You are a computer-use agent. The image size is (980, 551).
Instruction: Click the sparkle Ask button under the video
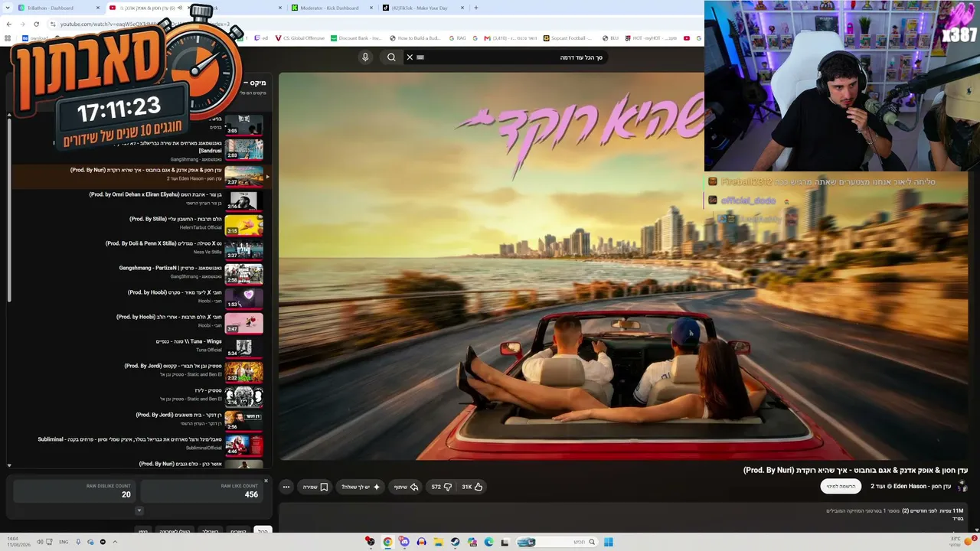tap(361, 487)
